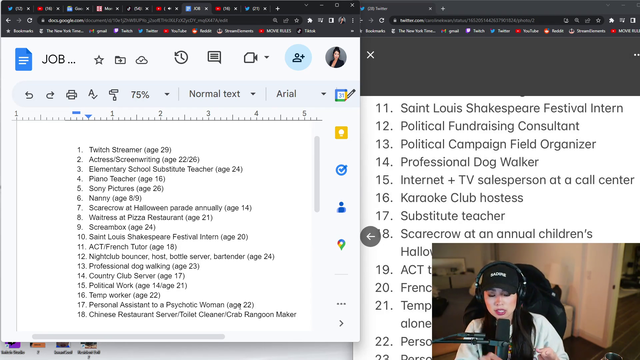Open the Extensions puzzle icon in left browser
The image size is (640, 360).
[310, 20]
